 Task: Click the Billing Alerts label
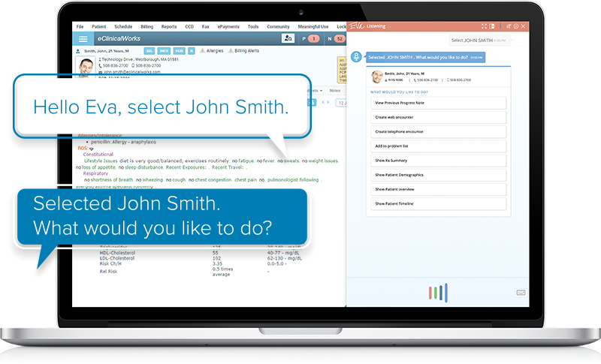[x=246, y=51]
